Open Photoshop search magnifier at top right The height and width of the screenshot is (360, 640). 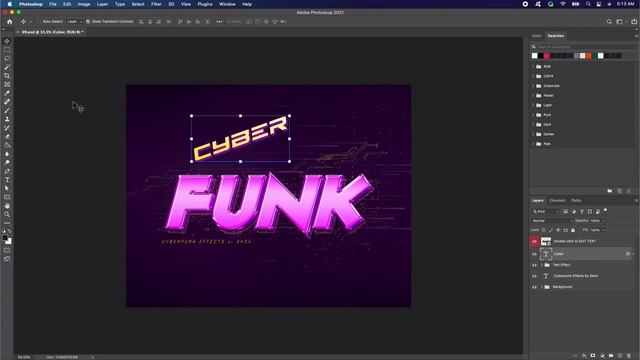[x=609, y=22]
